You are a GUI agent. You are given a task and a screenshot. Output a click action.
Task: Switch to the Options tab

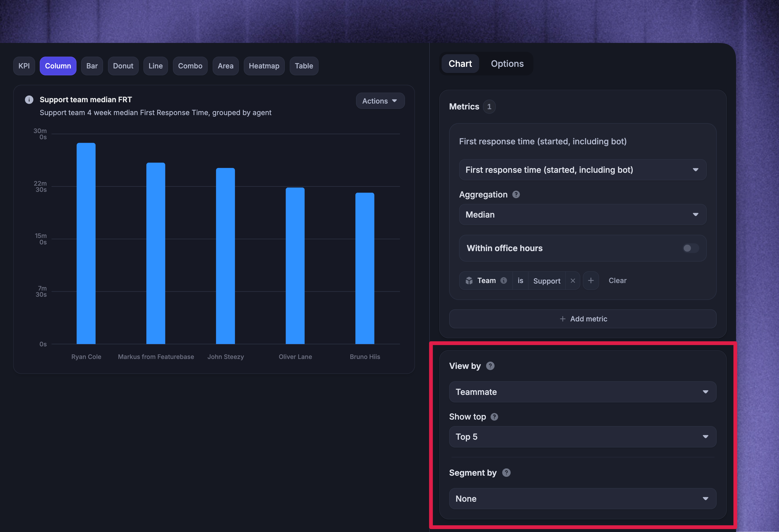[x=507, y=64]
